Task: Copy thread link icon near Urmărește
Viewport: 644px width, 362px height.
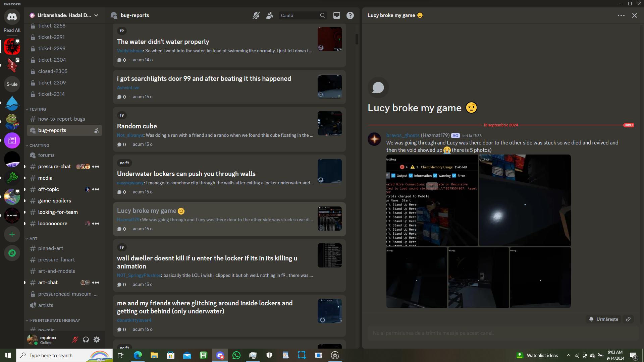Action: coord(628,319)
